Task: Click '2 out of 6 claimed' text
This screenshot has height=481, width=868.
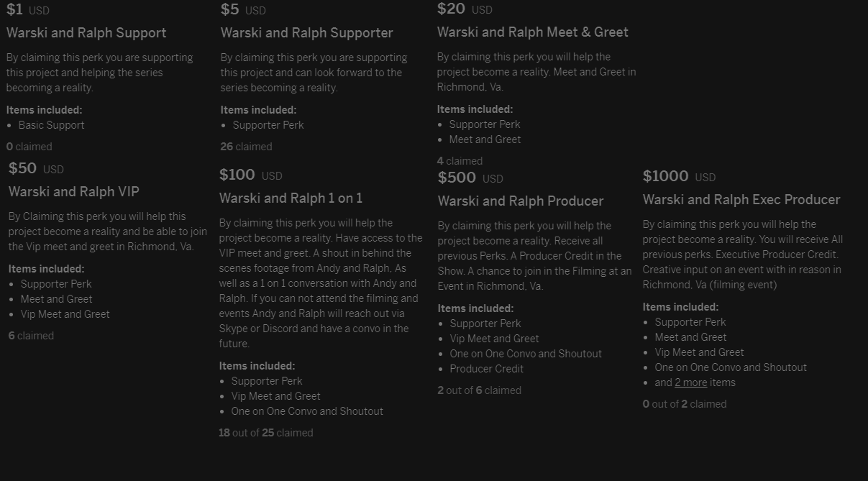Action: [480, 390]
